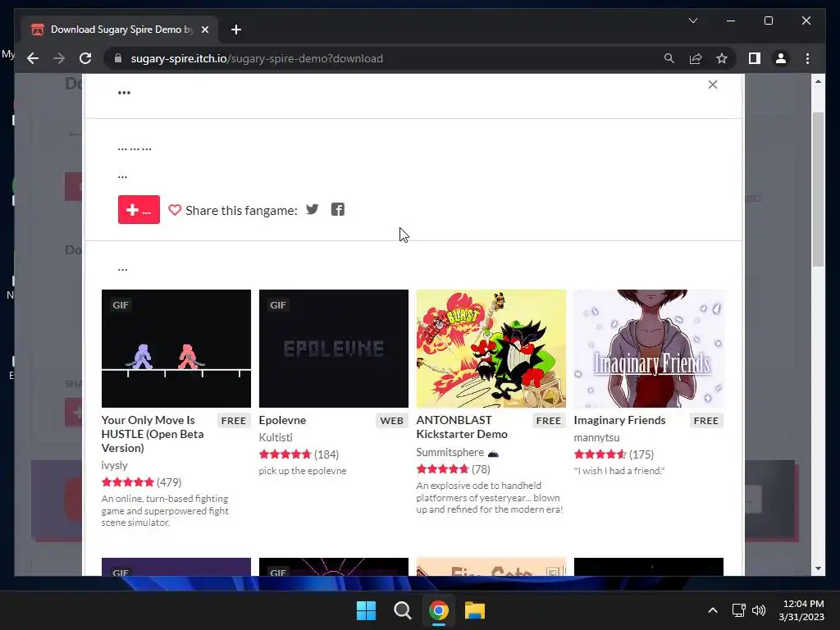Share this page via Chrome share icon
Screen dimensions: 840x630
[x=696, y=58]
